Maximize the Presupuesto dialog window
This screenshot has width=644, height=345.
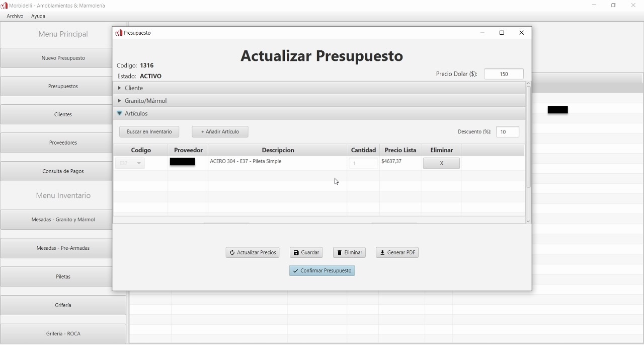[502, 33]
